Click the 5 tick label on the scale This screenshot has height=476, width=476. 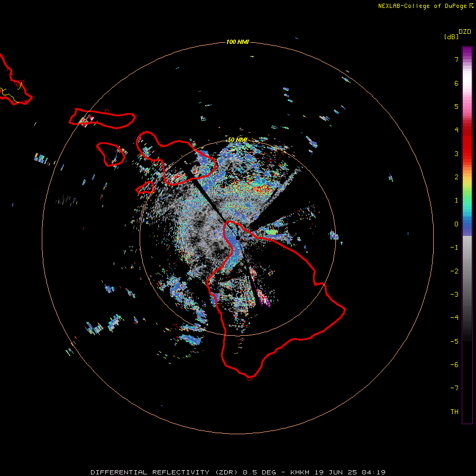pyautogui.click(x=456, y=106)
